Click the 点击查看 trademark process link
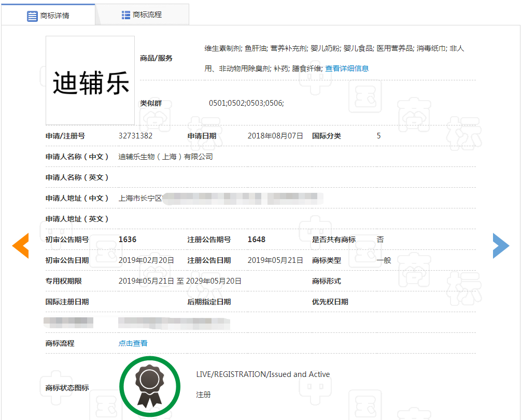The image size is (521, 420). click(133, 343)
